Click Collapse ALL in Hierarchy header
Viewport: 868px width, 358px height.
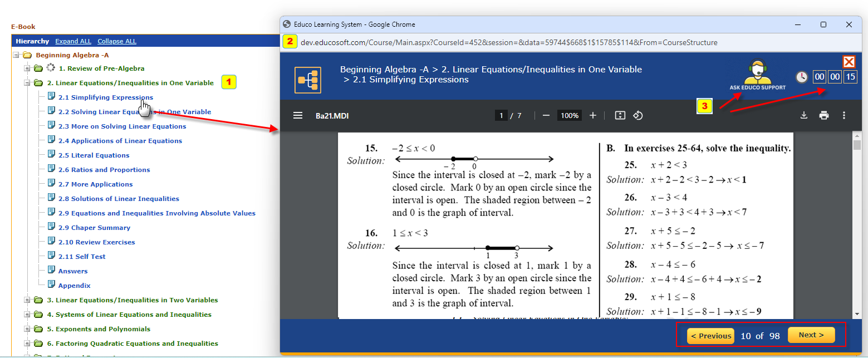tap(117, 41)
